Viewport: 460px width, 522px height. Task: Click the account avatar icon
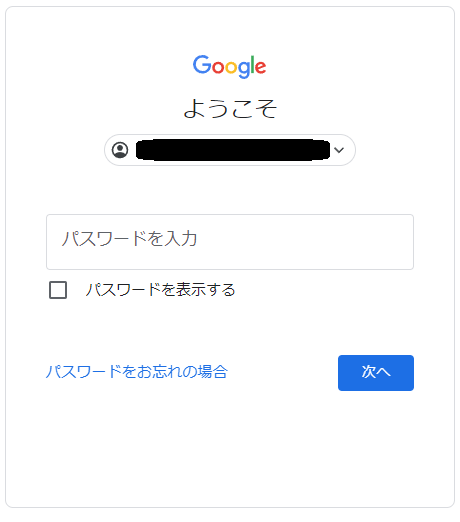(x=120, y=150)
